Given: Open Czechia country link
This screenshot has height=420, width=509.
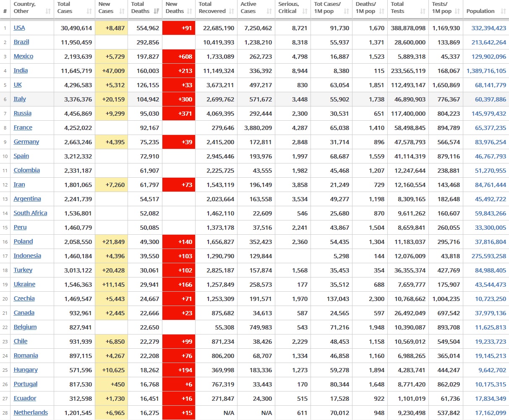Looking at the screenshot, I should [24, 298].
